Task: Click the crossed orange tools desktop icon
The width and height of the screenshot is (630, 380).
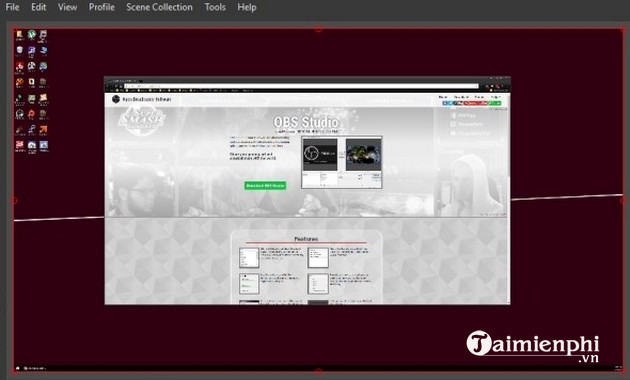Action: tap(19, 82)
